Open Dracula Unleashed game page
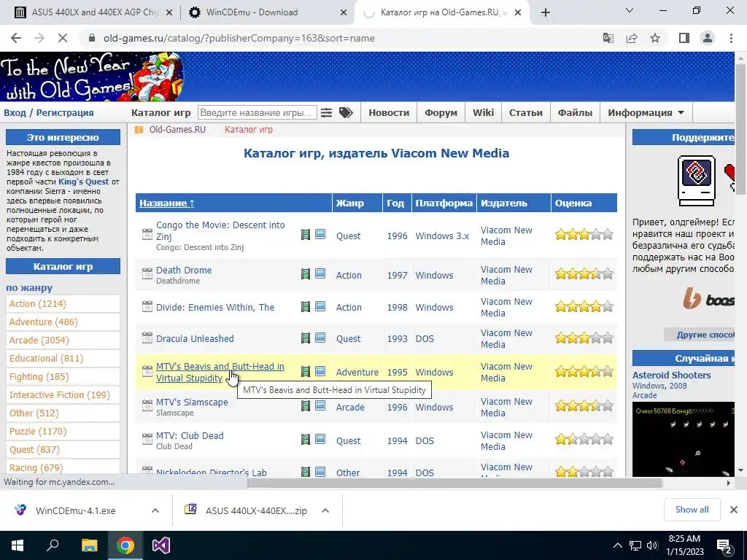 [x=195, y=338]
